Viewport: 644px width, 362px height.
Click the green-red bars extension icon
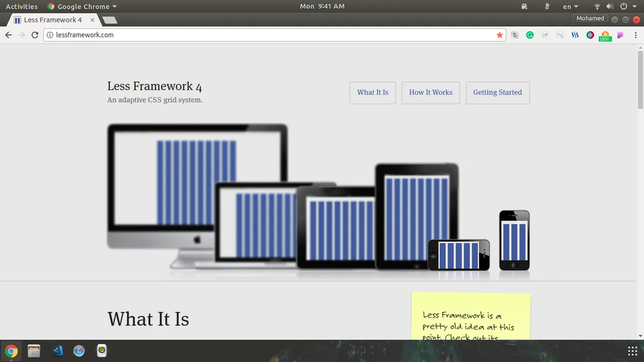[x=590, y=35]
